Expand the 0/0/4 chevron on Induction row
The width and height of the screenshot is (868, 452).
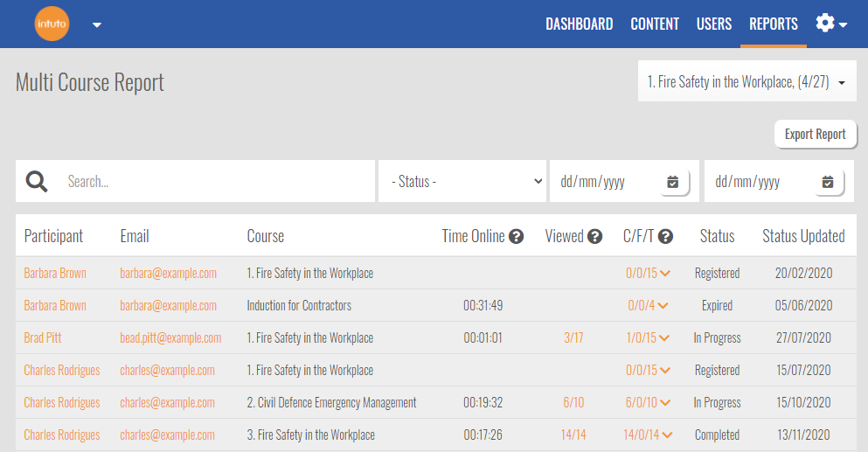[x=663, y=306]
